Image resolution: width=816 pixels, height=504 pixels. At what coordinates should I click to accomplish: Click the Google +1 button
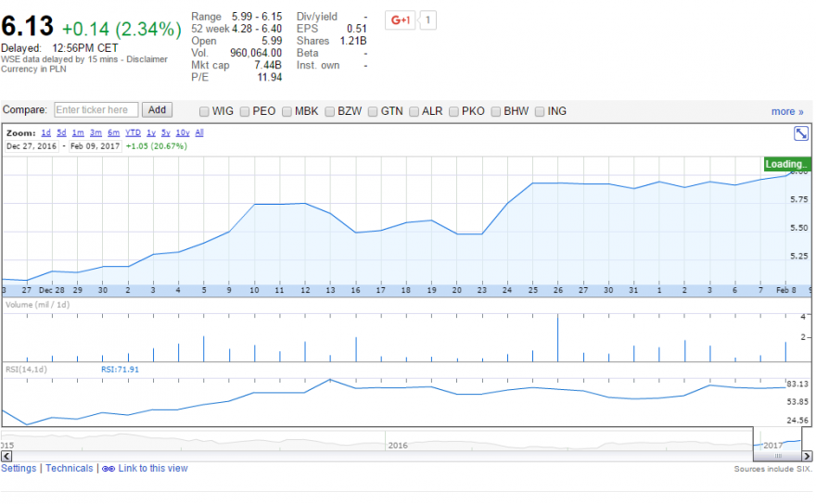pos(401,20)
